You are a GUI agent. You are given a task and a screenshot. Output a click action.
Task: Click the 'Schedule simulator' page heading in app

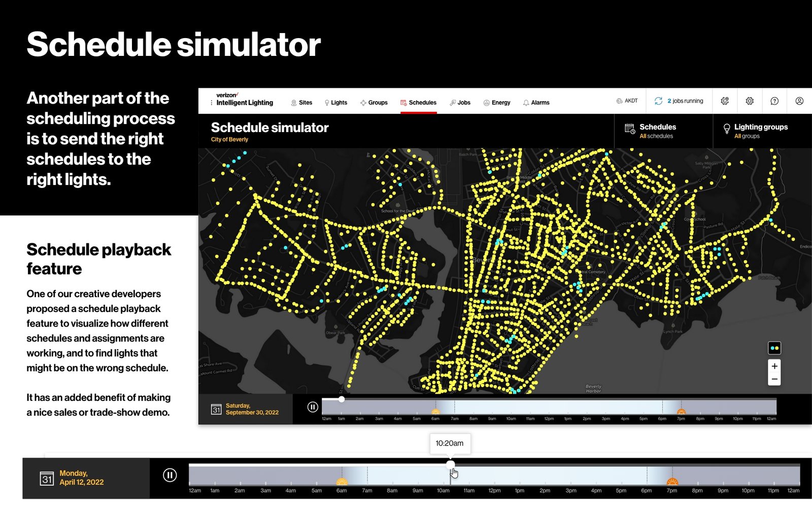click(x=270, y=128)
